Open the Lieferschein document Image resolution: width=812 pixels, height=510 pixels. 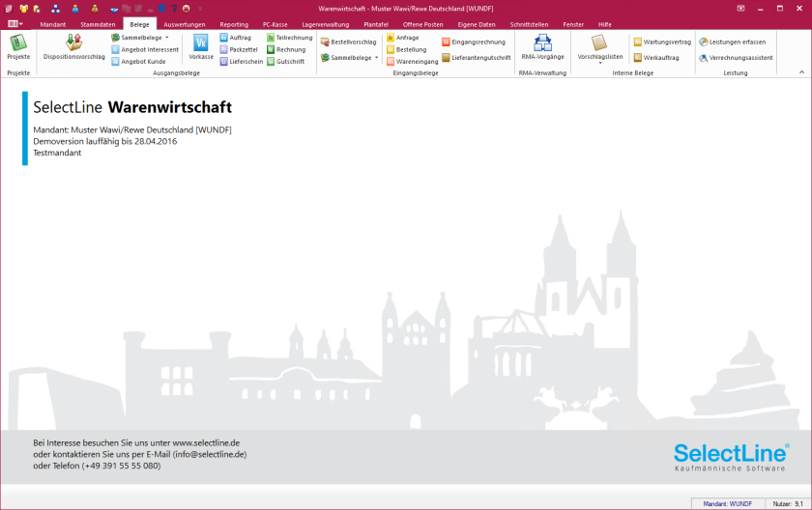pyautogui.click(x=242, y=62)
